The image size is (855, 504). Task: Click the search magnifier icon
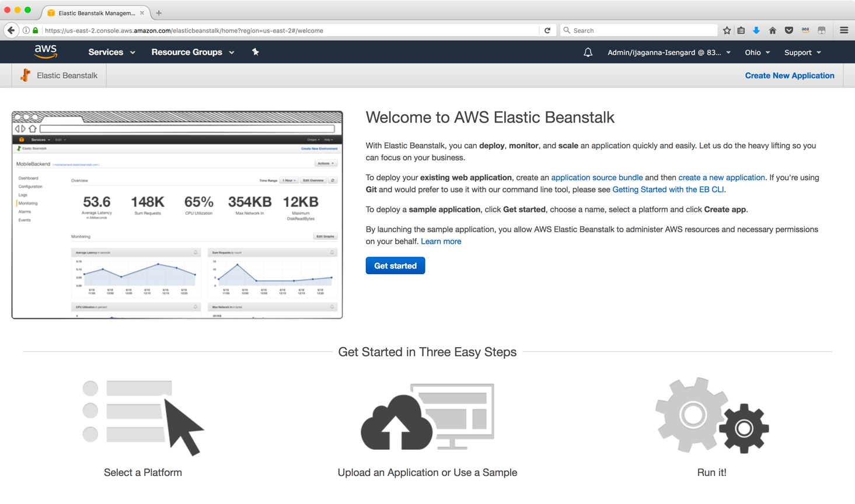pos(567,30)
